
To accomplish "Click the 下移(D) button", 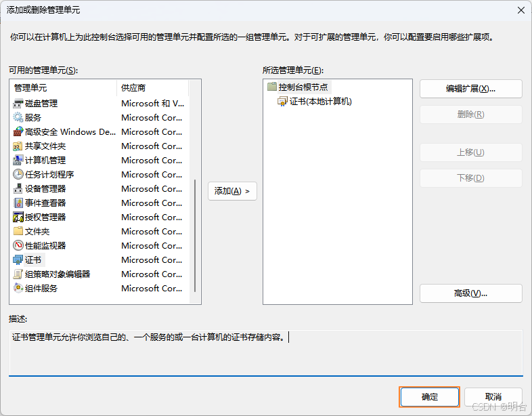I will 470,178.
